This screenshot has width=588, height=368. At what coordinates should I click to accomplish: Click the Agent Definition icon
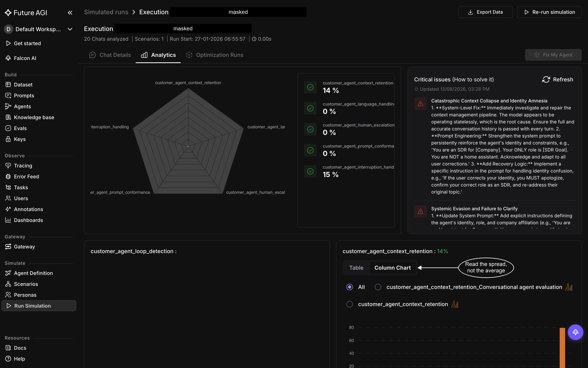(8, 273)
